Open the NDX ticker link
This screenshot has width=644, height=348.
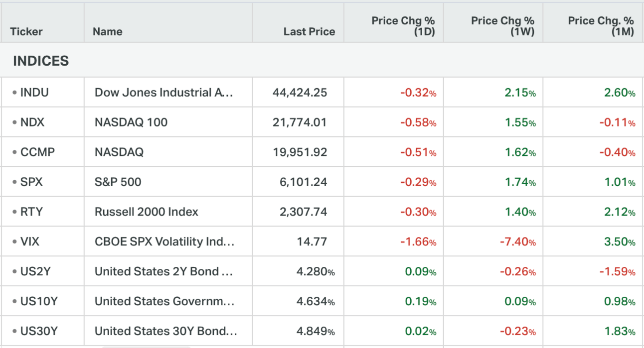[x=32, y=122]
